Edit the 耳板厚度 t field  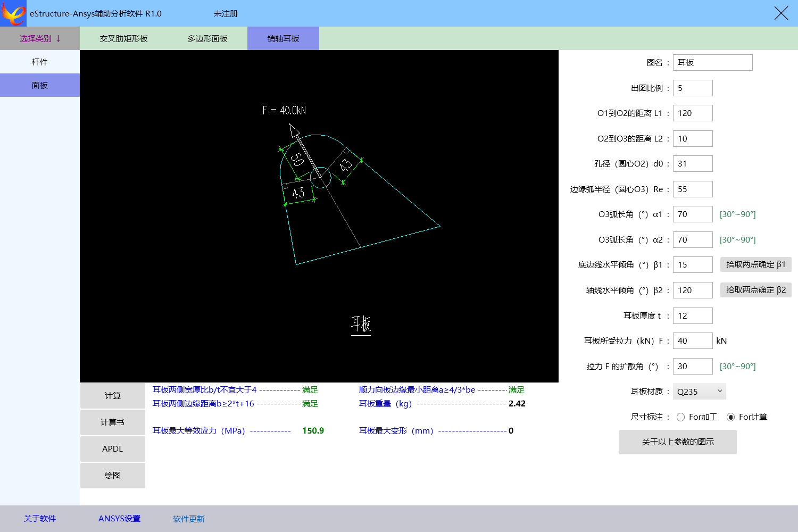click(693, 315)
